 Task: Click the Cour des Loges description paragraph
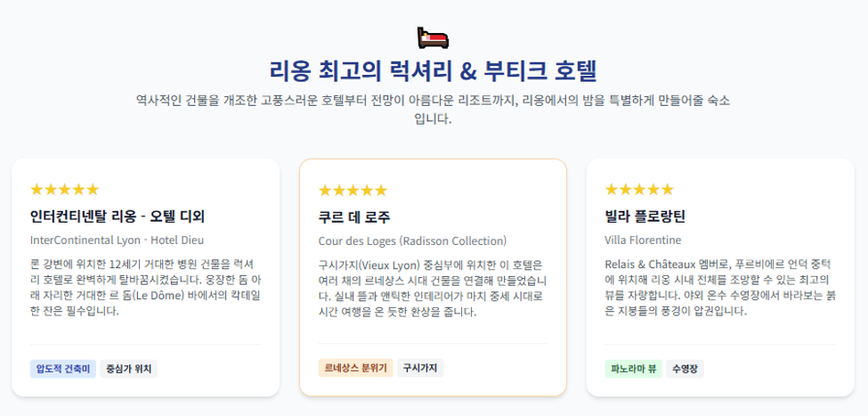[x=433, y=288]
